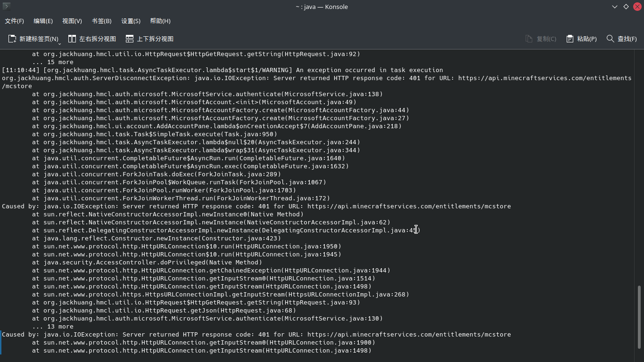
Task: Split the view top-bottom using 上下拆分视图 icon
Action: pos(129,39)
